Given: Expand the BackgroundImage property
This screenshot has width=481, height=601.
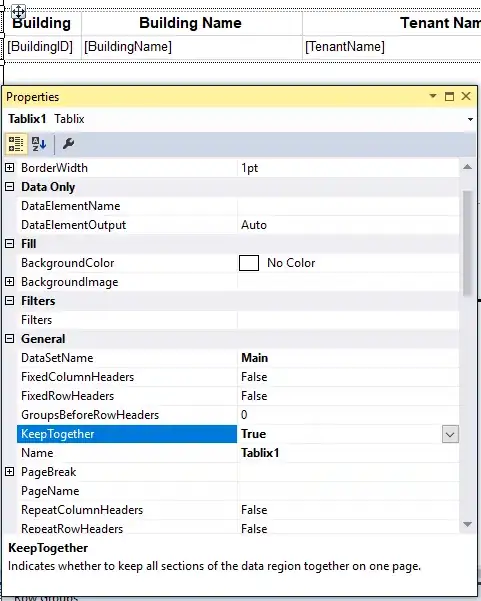Looking at the screenshot, I should coord(10,282).
